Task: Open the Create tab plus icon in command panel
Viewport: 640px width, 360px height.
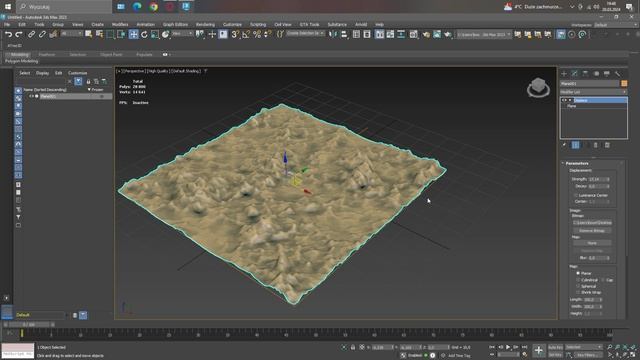Action: (564, 73)
